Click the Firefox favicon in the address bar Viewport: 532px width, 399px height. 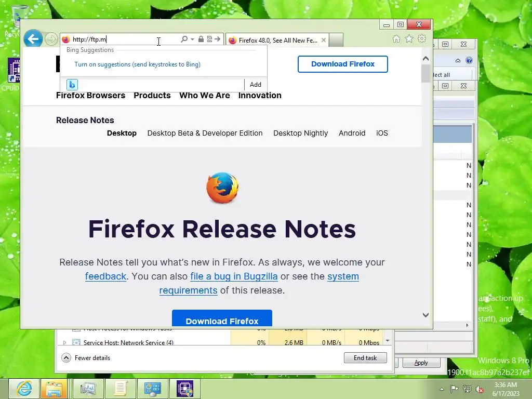point(66,39)
